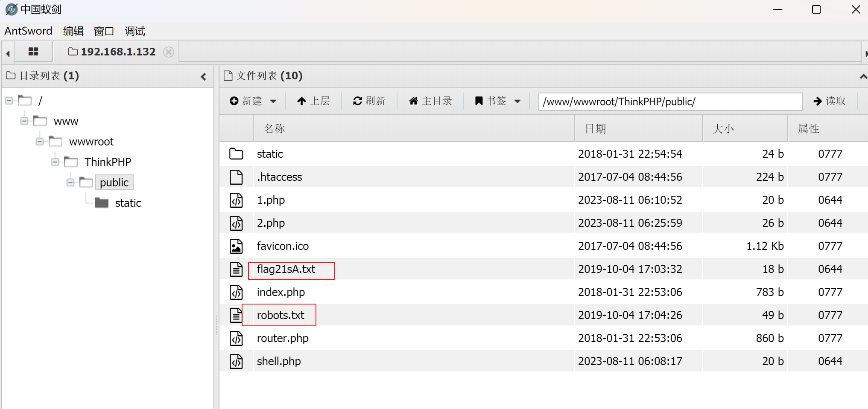Select the public folder in tree
The image size is (868, 409).
pos(114,183)
